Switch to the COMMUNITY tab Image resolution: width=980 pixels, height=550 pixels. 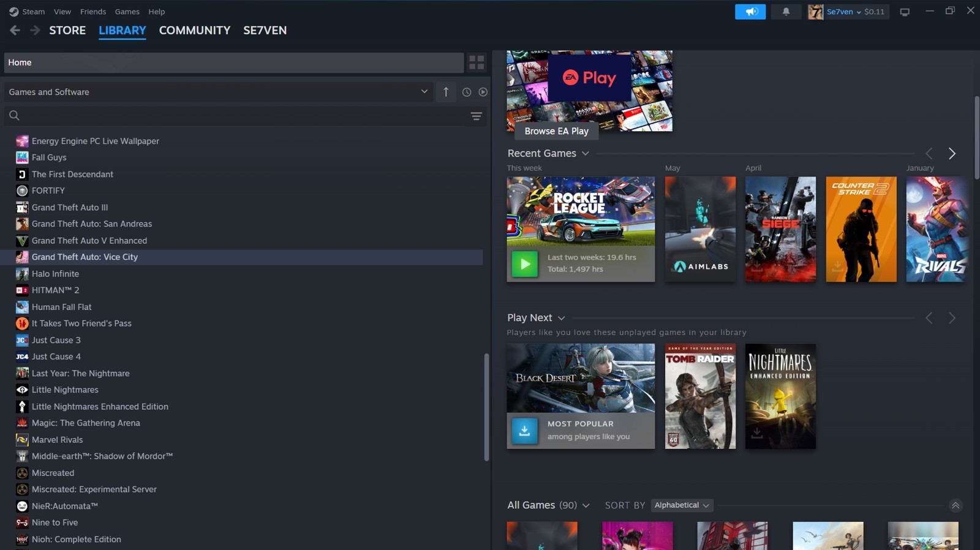tap(195, 30)
